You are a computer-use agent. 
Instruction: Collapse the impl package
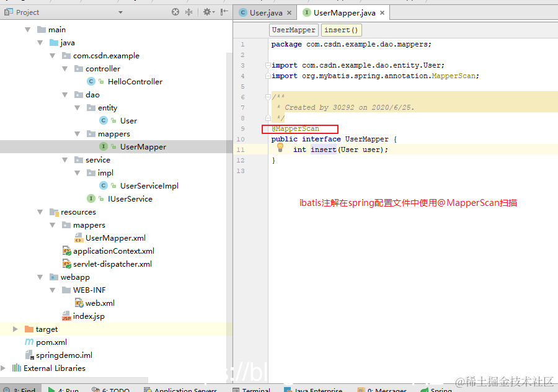[77, 173]
